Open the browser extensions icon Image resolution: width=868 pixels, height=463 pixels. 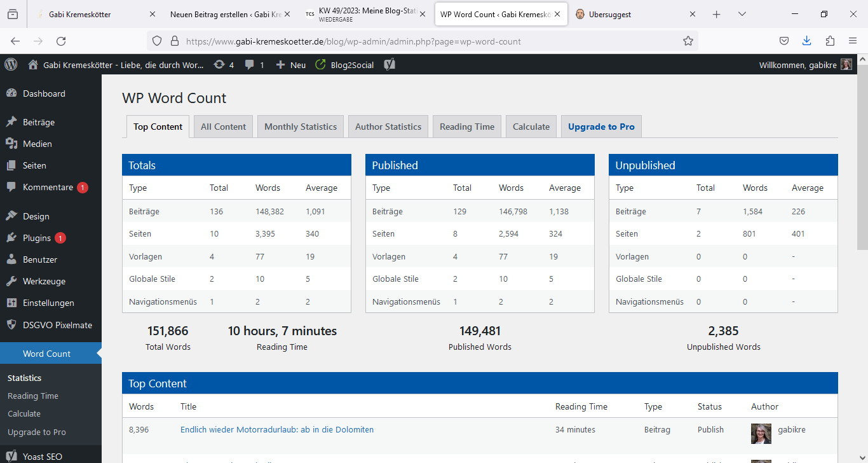coord(830,41)
